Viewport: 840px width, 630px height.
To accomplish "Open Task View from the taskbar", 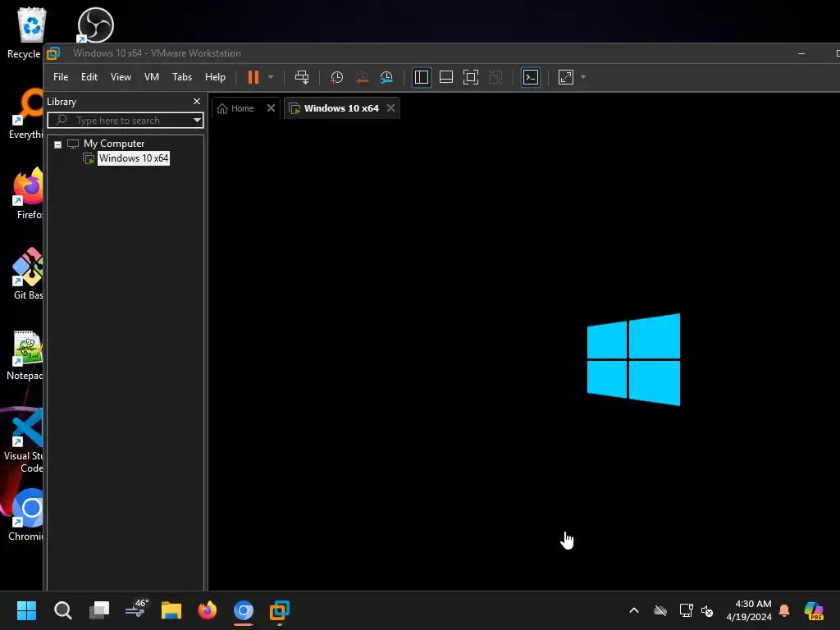I will [x=99, y=610].
